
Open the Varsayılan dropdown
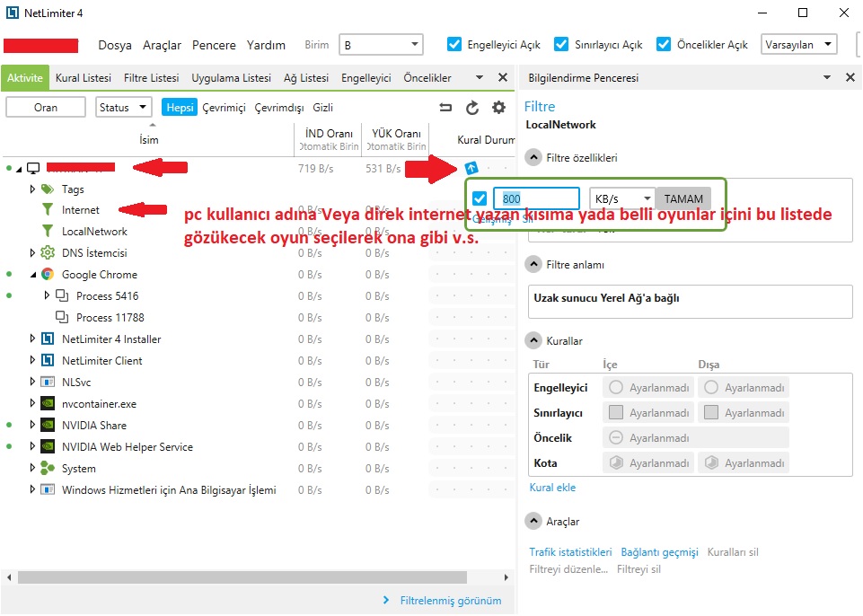[x=798, y=45]
